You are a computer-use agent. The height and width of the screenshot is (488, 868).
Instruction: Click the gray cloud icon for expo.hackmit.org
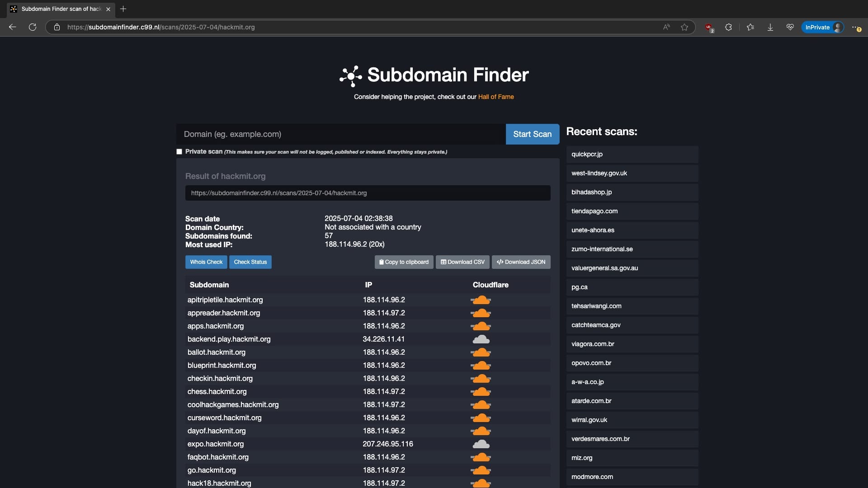[481, 444]
